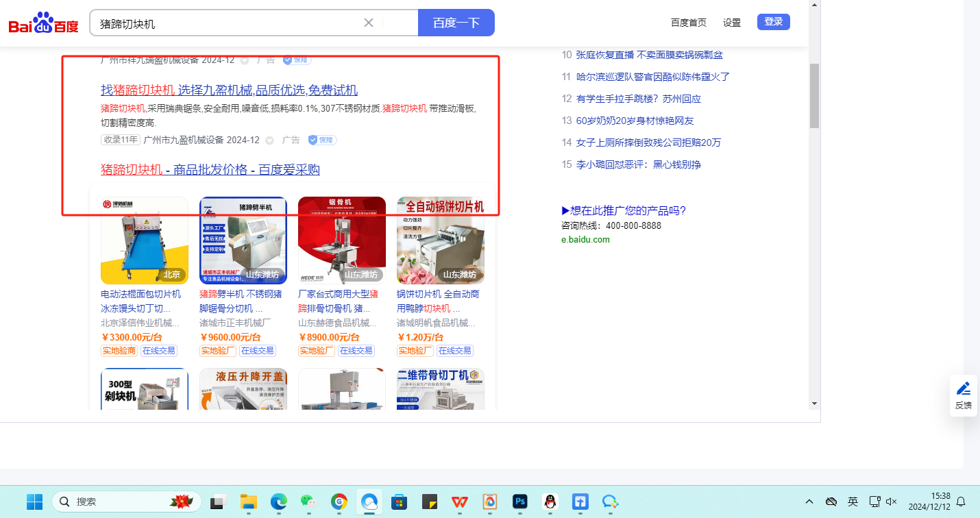Image resolution: width=980 pixels, height=518 pixels.
Task: Open hot search 60岁奶奶20岁身材惊艳网友
Action: (x=635, y=121)
